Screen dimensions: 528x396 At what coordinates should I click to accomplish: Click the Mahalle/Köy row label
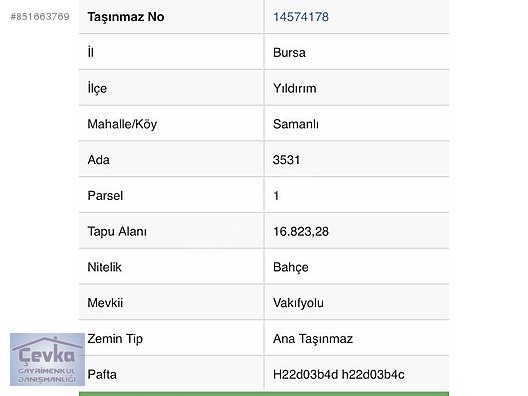[x=122, y=124]
